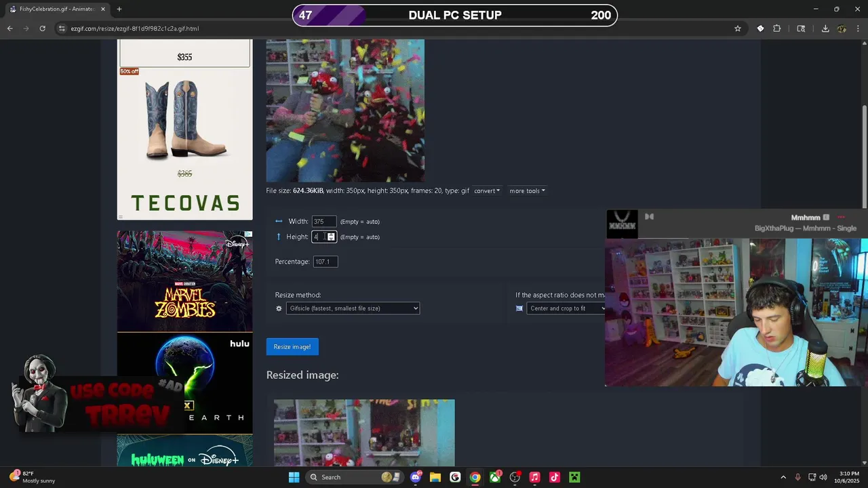Open the Resize method dropdown
This screenshot has width=868, height=488.
coord(353,308)
